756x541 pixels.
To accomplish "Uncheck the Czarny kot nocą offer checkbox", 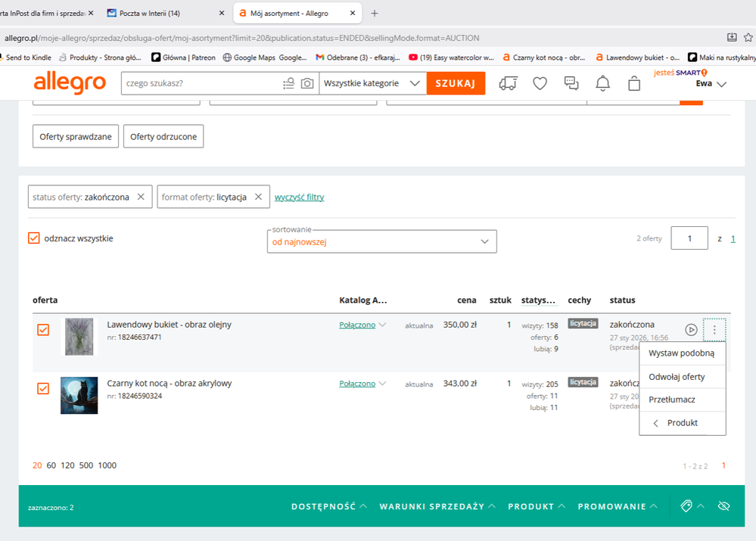I will pos(43,389).
